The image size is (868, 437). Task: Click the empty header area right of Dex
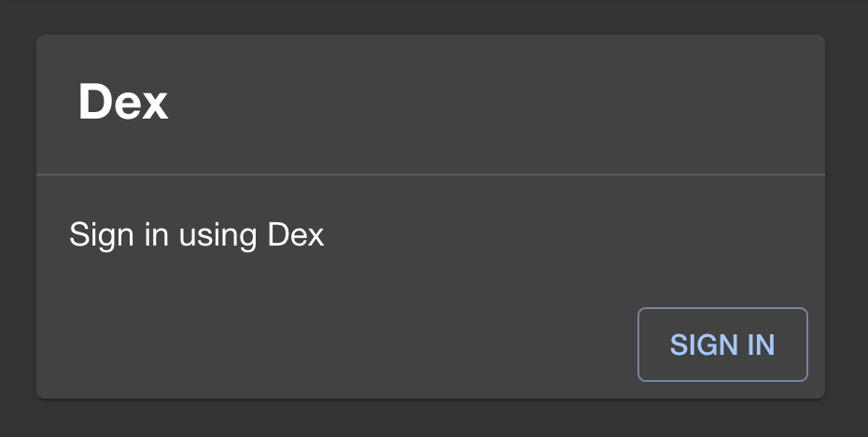tap(485, 103)
